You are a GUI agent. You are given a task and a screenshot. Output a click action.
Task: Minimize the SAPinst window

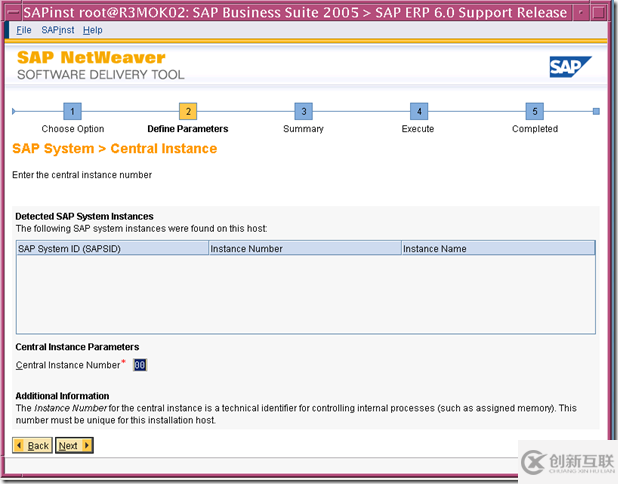pos(581,13)
